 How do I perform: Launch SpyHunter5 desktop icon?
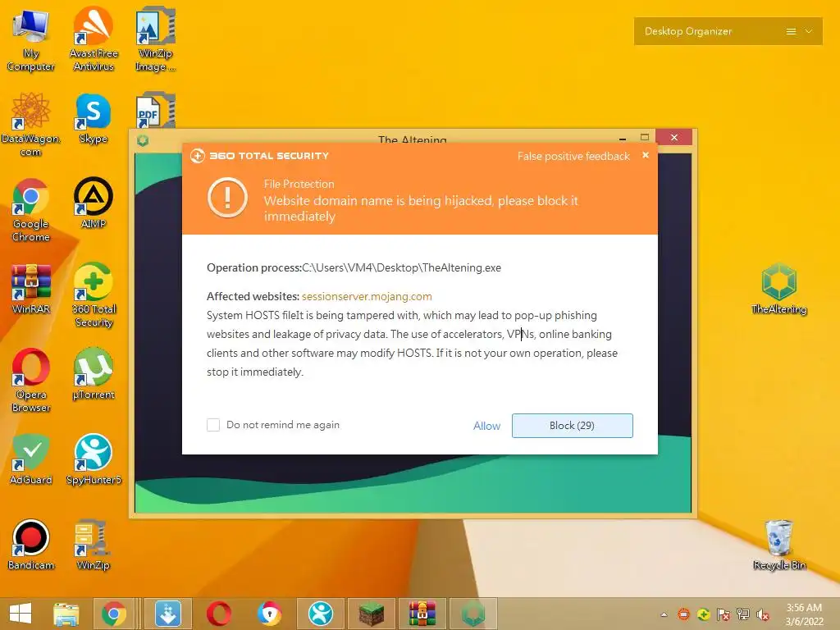(x=94, y=459)
